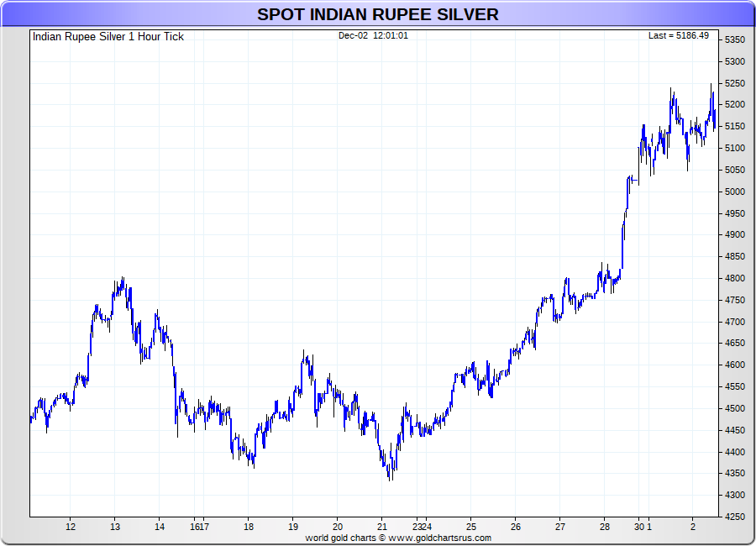Click the 'Indian Rupee Silver 1 Hour Tick' label
The width and height of the screenshot is (756, 546).
[x=108, y=37]
